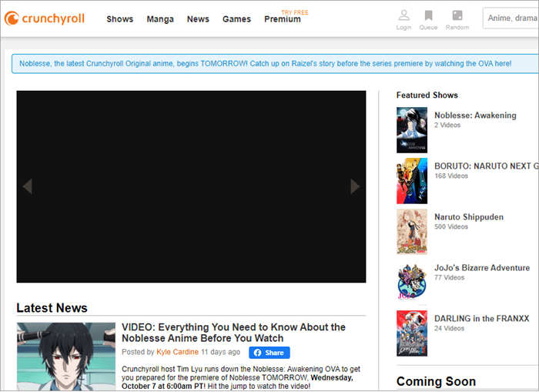
Task: Open Noblesse: Awakening poster thumbnail
Action: [412, 130]
